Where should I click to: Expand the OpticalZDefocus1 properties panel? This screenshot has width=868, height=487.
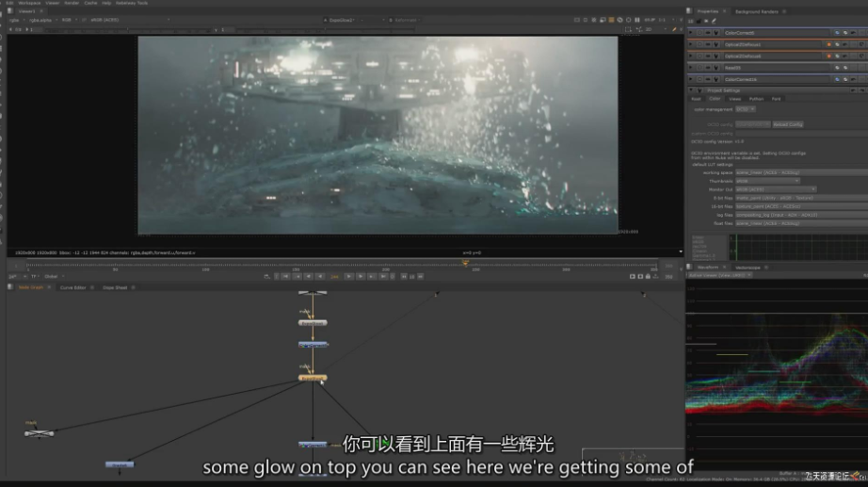(690, 44)
